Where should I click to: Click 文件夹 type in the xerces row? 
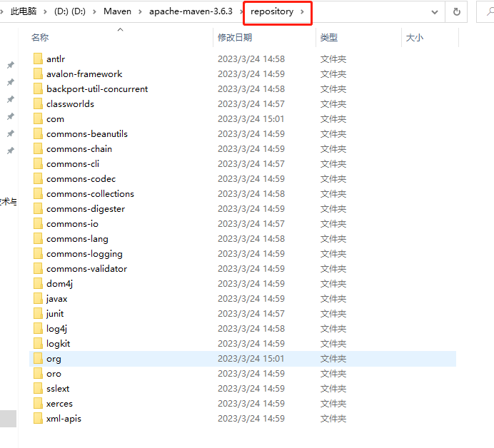(333, 403)
